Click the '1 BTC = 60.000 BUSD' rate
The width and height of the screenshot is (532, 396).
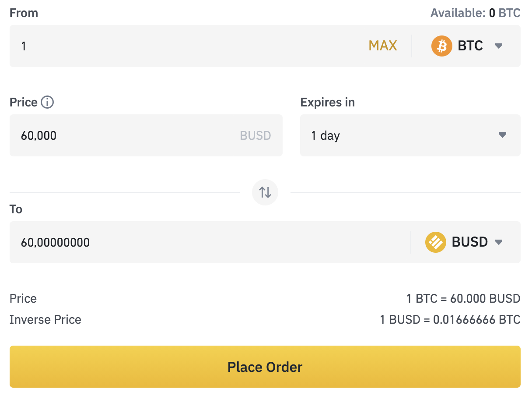pyautogui.click(x=463, y=299)
